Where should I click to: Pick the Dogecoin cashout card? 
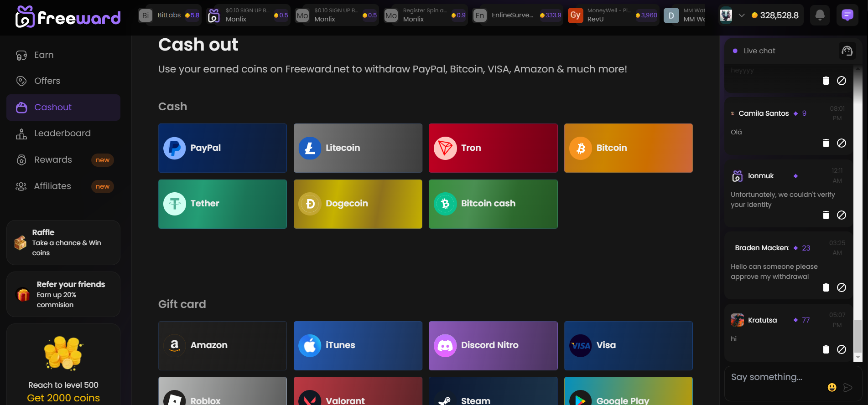[x=358, y=204]
